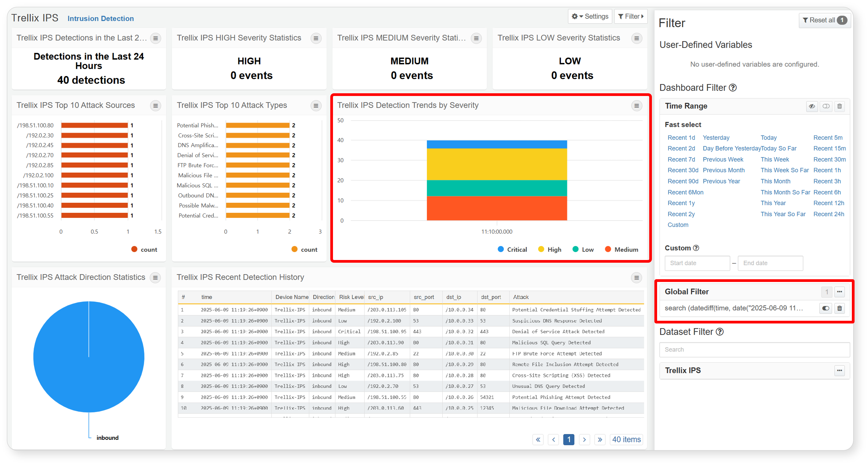The height and width of the screenshot is (465, 868).
Task: Open menu of Top 10 Attack Sources widget
Action: [155, 106]
